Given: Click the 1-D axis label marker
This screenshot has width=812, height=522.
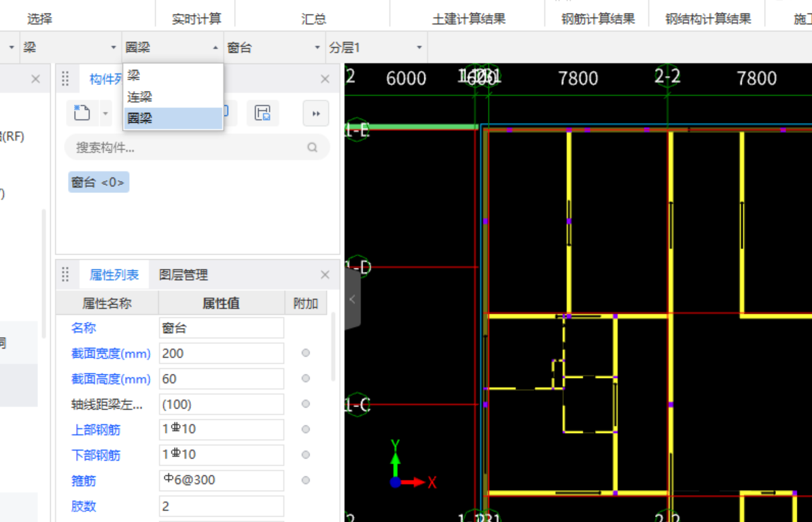Looking at the screenshot, I should 358,268.
